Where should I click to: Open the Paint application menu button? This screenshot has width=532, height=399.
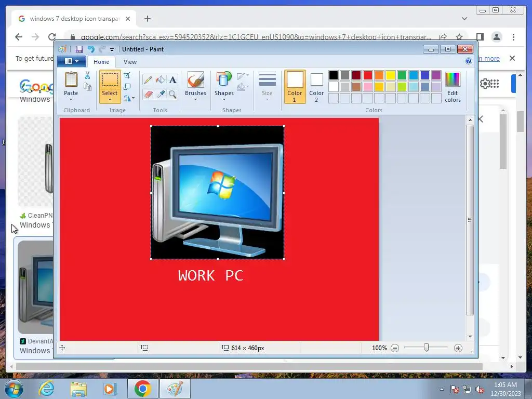point(71,61)
